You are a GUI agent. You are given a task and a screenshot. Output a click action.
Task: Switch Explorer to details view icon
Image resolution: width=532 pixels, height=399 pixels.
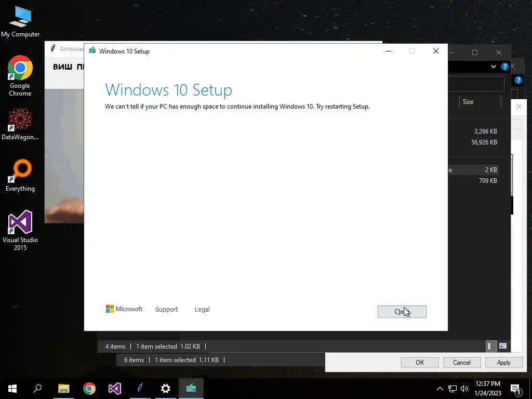[490, 346]
